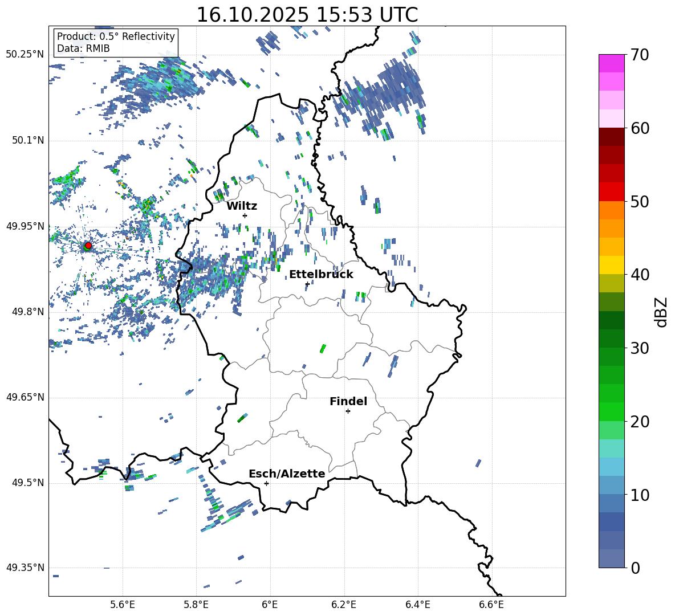Viewport: 675px width, 616px height.
Task: Click the colorbar tick label 40
Action: 640,275
